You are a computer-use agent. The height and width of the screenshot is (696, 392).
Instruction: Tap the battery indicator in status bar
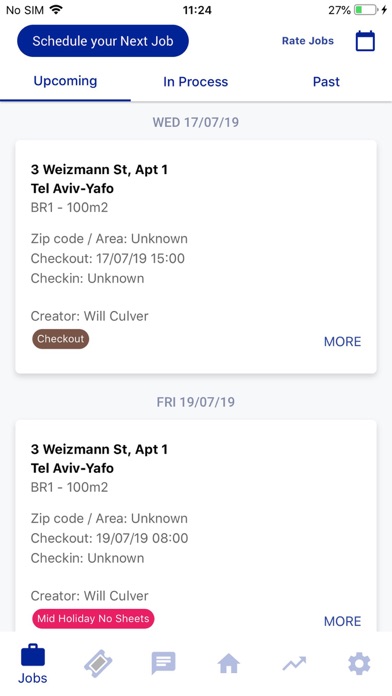[366, 10]
